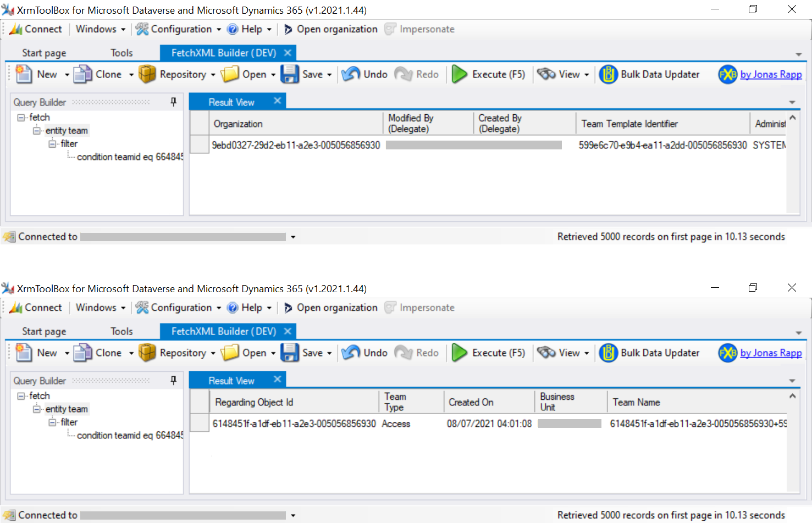Image resolution: width=812 pixels, height=524 pixels.
Task: Collapse the fetch node in upper query tree
Action: coord(21,118)
